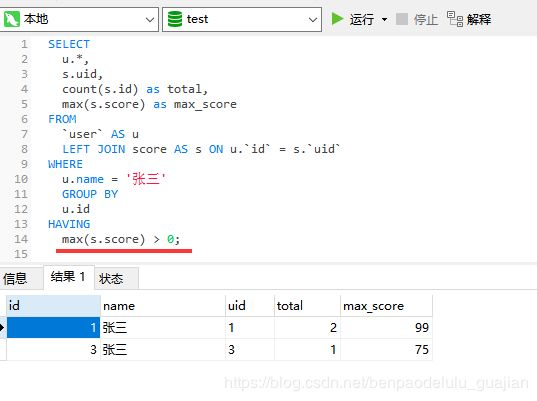Viewport: 537px width, 401px height.
Task: Select the id cell with value 3
Action: click(x=53, y=349)
